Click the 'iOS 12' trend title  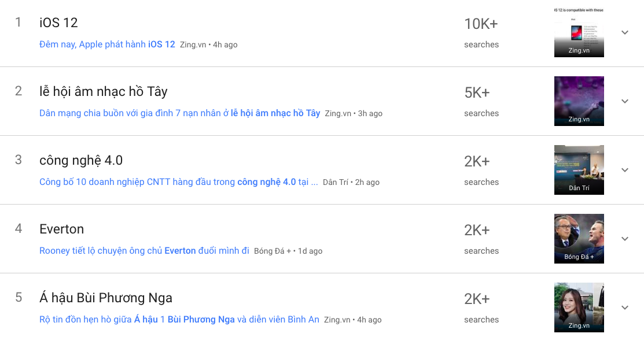(58, 23)
